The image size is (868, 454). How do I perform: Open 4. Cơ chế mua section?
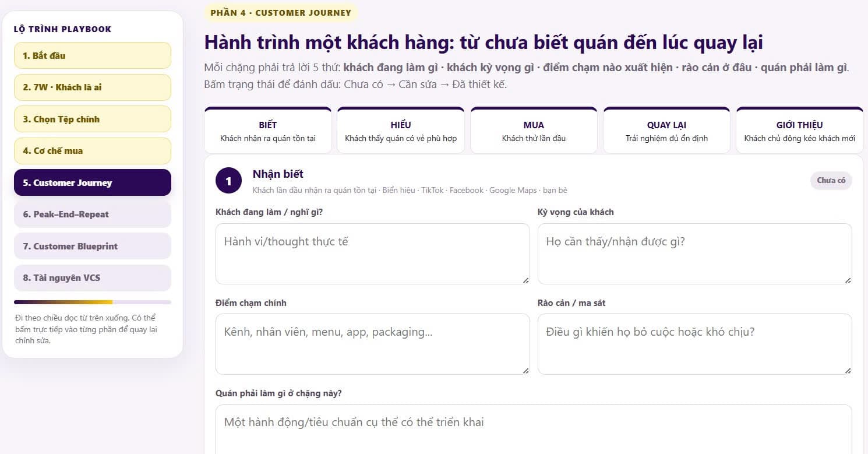pos(93,151)
